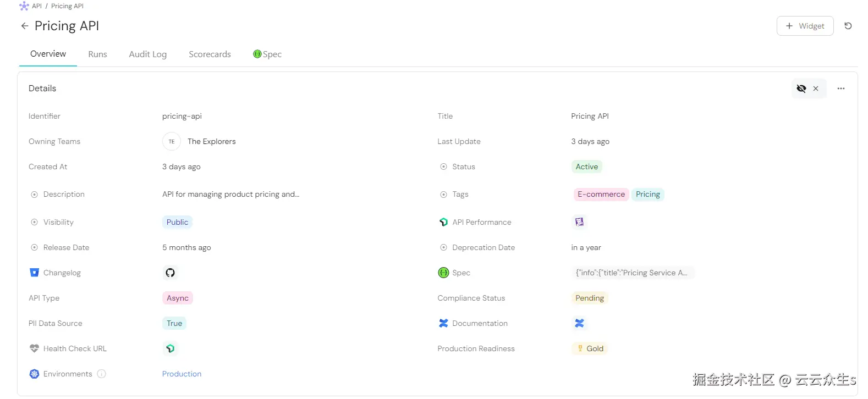Click the API breadcrumb logo icon
868x399 pixels.
coord(24,6)
